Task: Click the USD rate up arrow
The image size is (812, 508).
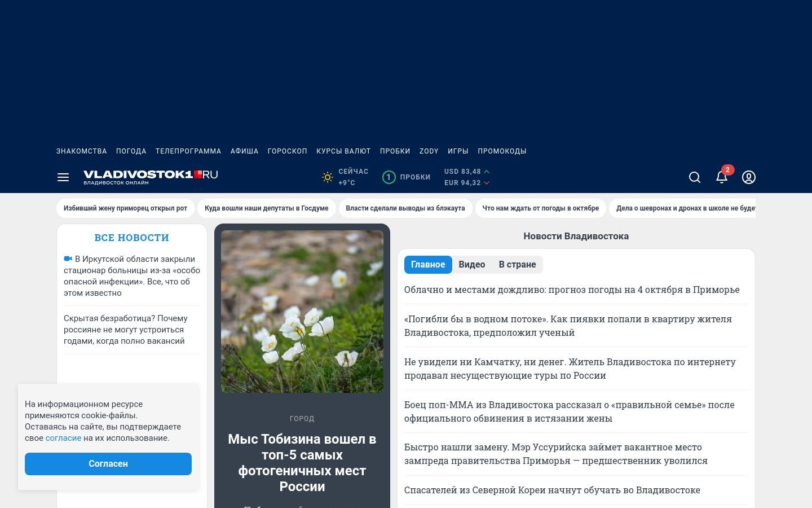Action: 487,172
